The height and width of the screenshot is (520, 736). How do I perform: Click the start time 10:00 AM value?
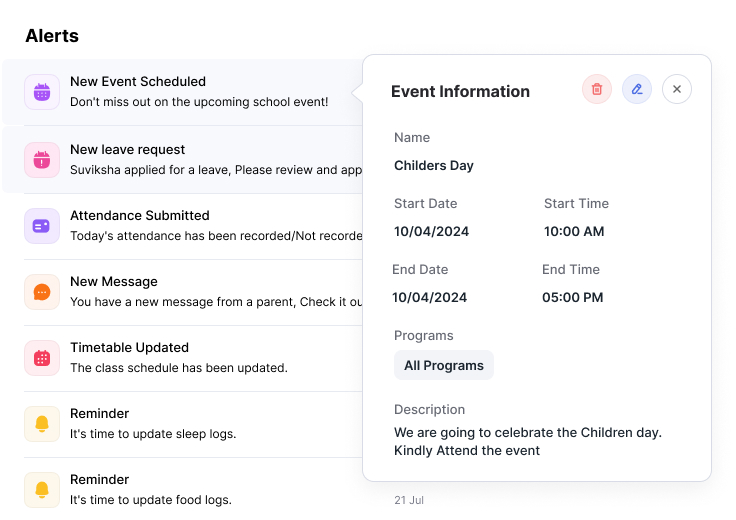coord(574,231)
